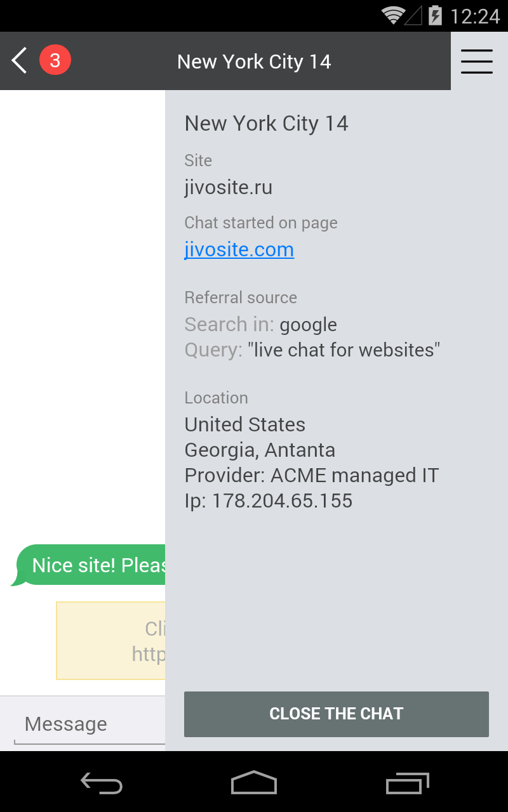Tap the yellow system notice box

(x=111, y=641)
